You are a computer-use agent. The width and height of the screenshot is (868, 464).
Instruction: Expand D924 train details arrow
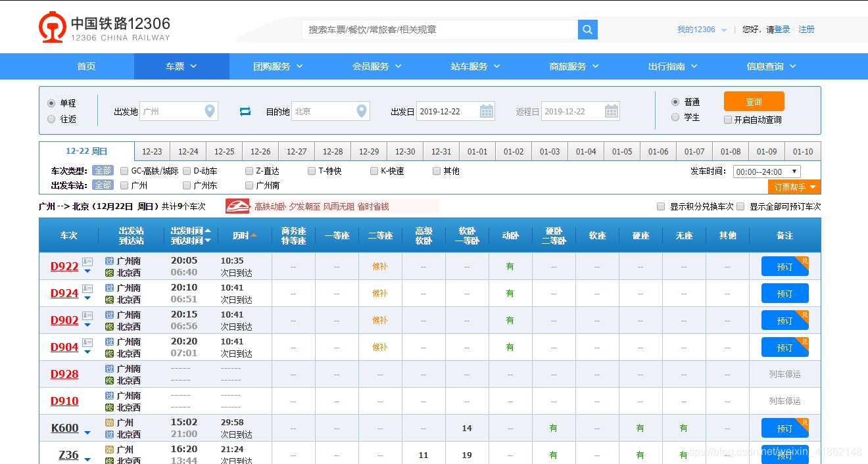[x=87, y=298]
